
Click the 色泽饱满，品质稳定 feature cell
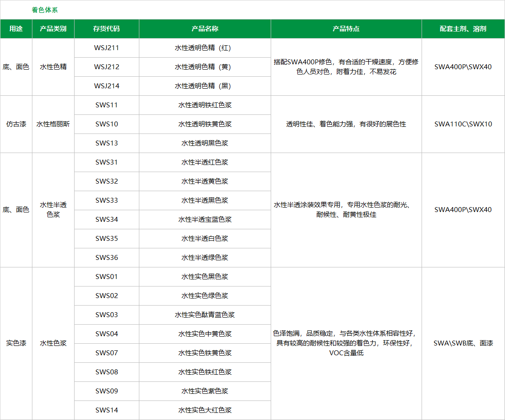(x=346, y=343)
